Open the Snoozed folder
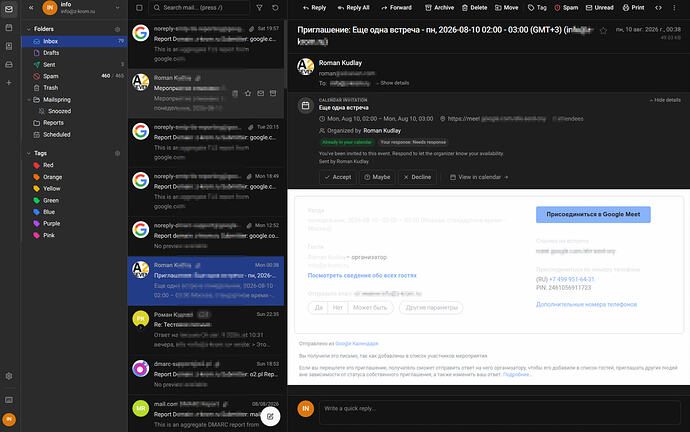The image size is (690, 432). (74, 111)
